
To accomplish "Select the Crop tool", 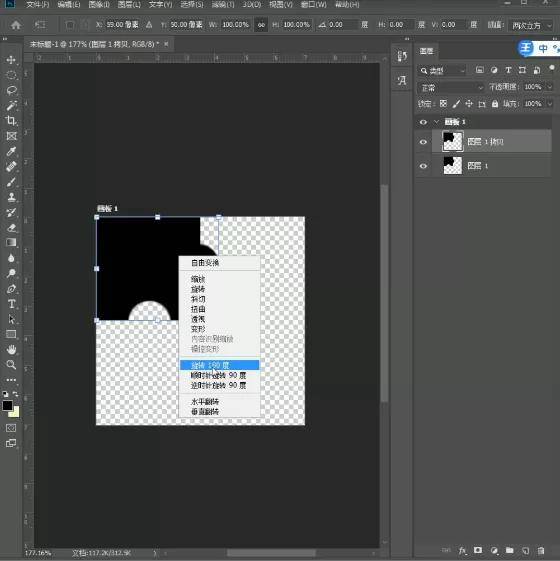I will point(11,121).
